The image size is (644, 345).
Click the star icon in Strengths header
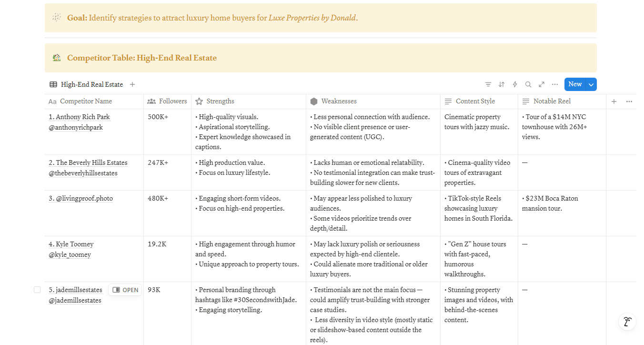coord(199,101)
